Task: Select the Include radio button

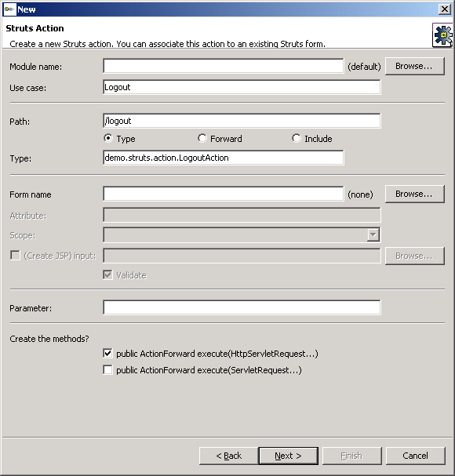Action: point(297,139)
